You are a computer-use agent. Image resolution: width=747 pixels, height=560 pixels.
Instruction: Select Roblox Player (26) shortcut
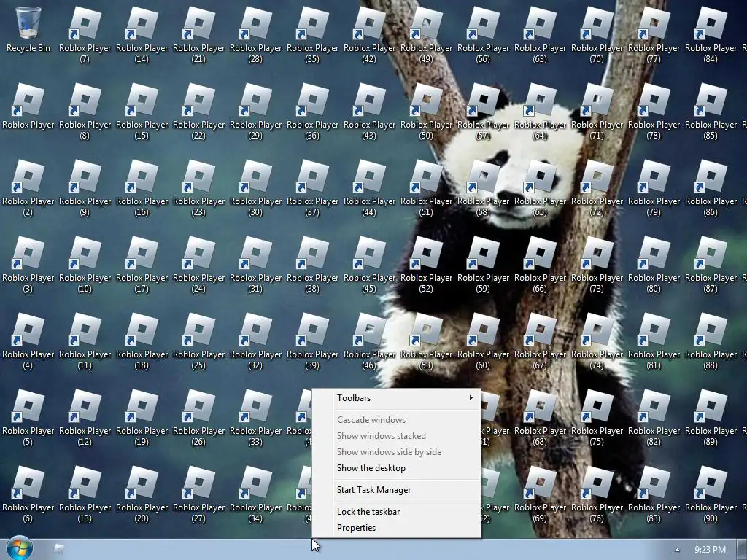(198, 418)
